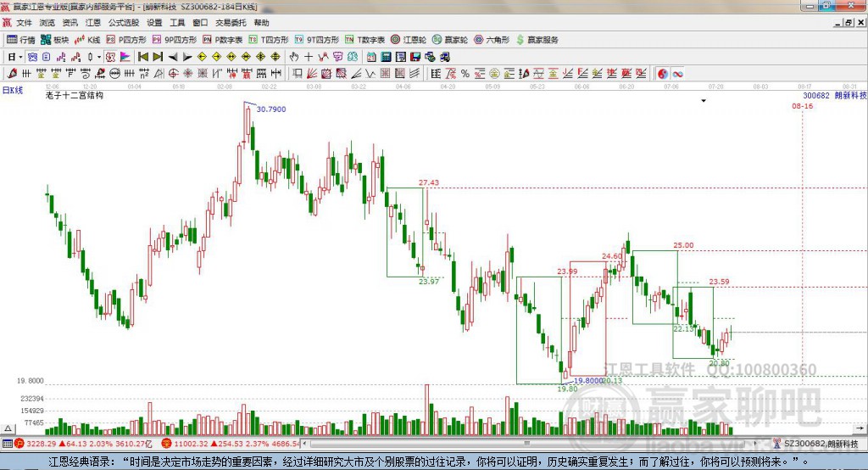Open the 浏览 menu

(47, 23)
